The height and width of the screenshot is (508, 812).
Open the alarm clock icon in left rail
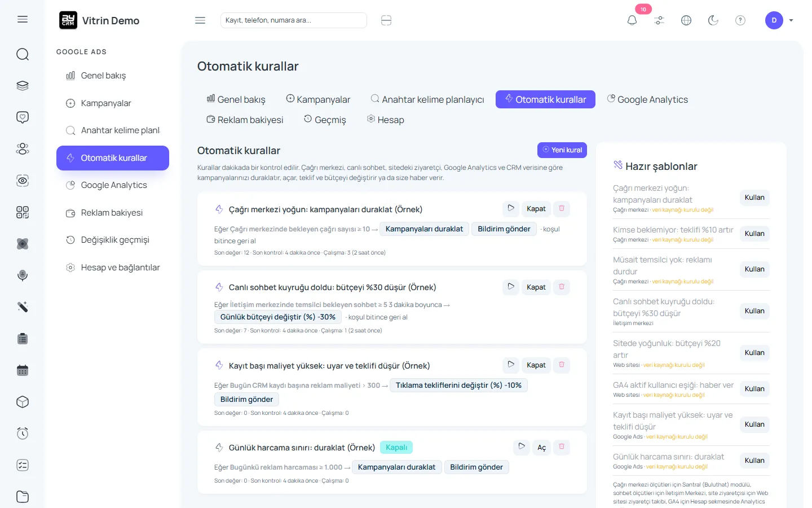23,433
